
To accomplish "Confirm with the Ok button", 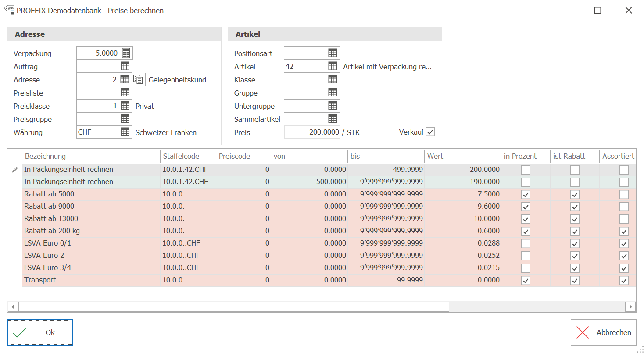I will coord(40,332).
